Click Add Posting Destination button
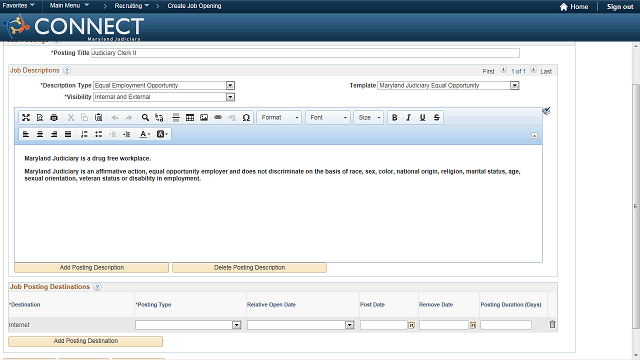The image size is (640, 360). [x=85, y=341]
